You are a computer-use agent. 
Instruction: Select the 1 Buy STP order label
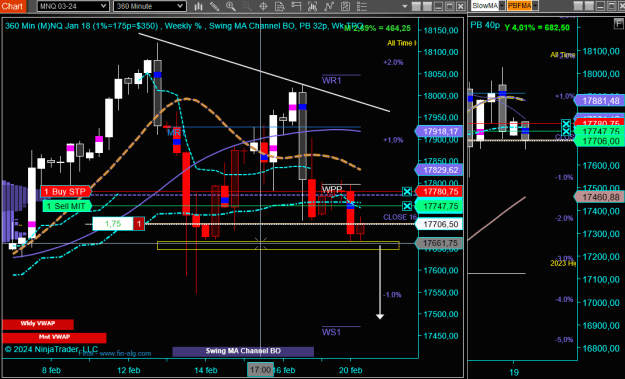(65, 192)
